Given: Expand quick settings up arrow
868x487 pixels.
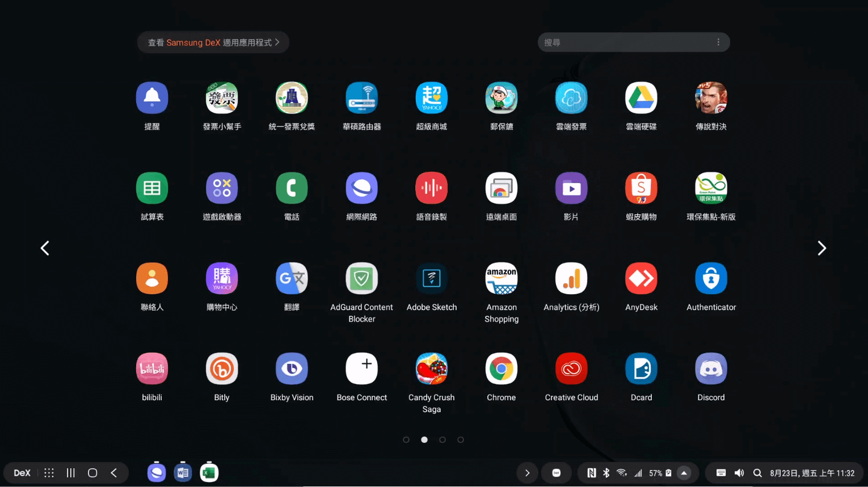Looking at the screenshot, I should (684, 473).
